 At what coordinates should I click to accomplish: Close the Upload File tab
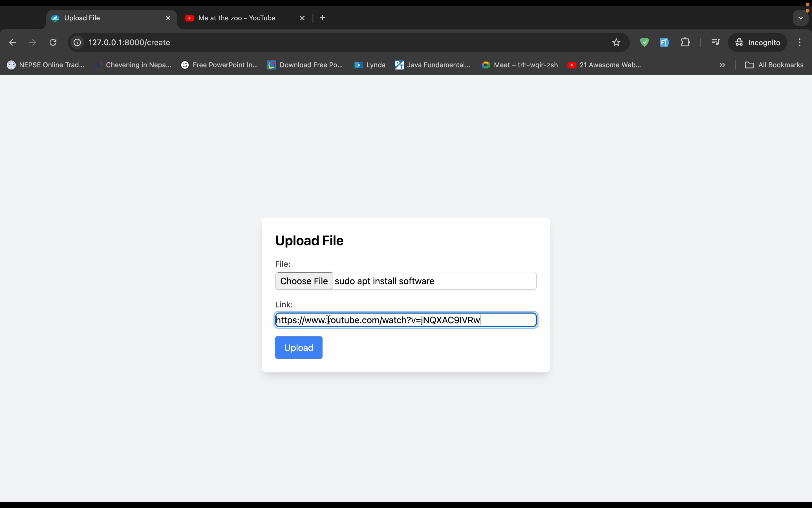tap(168, 18)
